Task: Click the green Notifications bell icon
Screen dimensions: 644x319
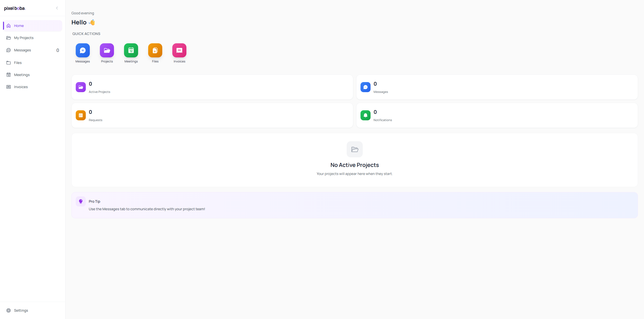Action: tap(365, 115)
